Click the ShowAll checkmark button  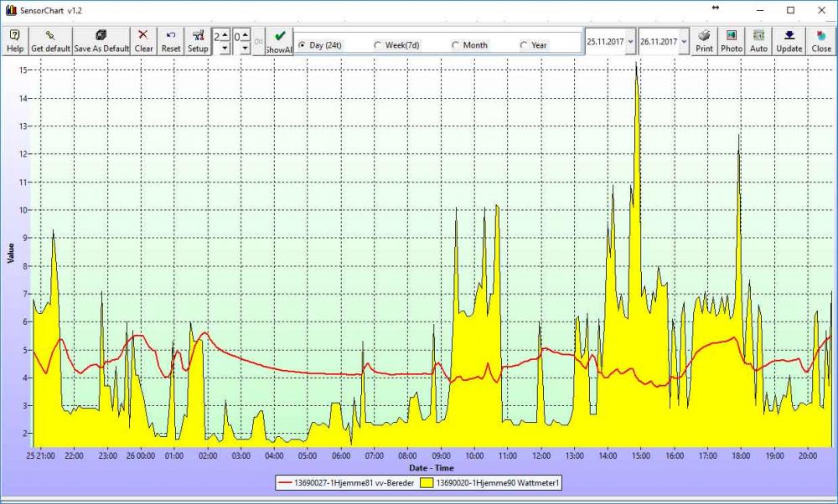tap(279, 41)
